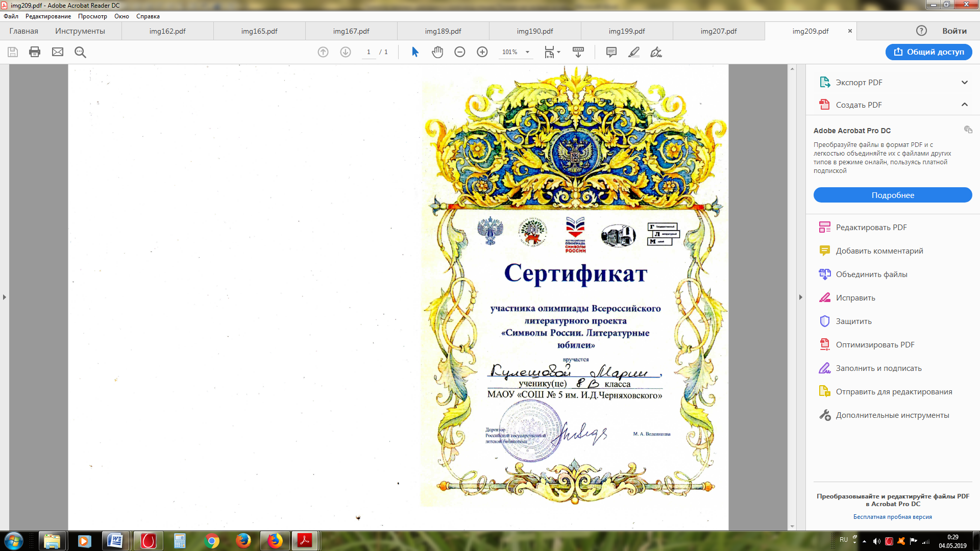Click the Общий доступ share button
Image resolution: width=980 pixels, height=551 pixels.
pos(929,52)
